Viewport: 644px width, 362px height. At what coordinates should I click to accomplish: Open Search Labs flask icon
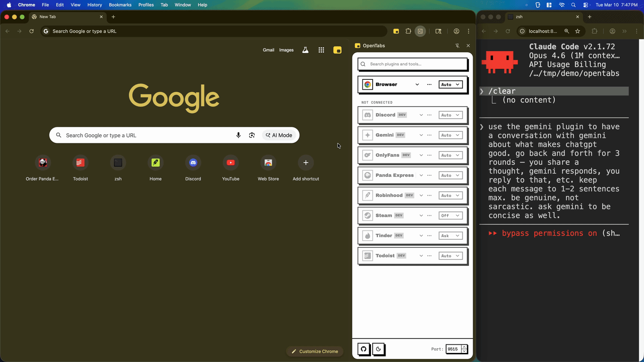(305, 50)
